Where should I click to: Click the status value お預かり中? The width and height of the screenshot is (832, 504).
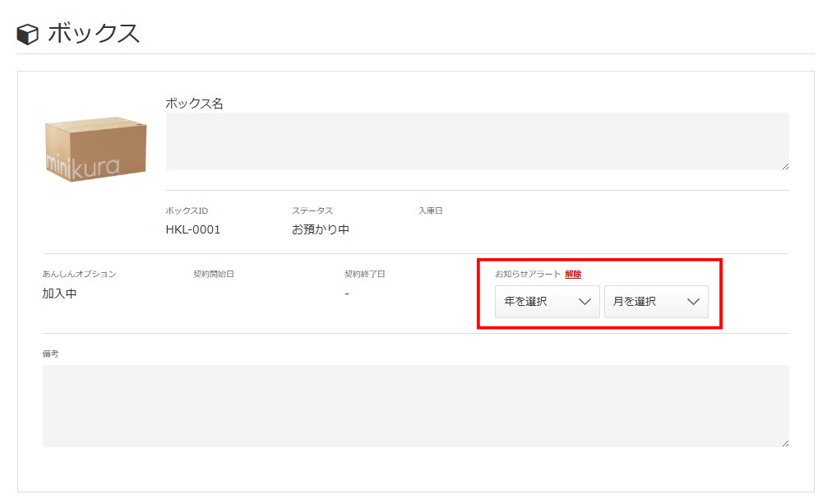click(320, 229)
